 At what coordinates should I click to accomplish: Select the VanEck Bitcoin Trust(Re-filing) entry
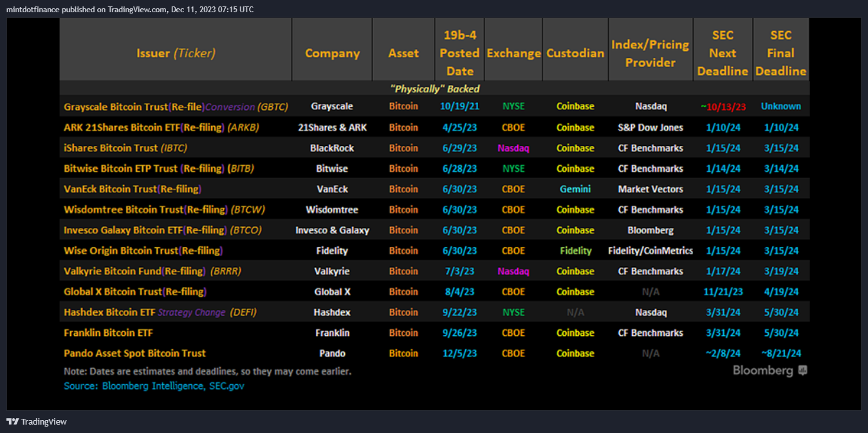(133, 189)
